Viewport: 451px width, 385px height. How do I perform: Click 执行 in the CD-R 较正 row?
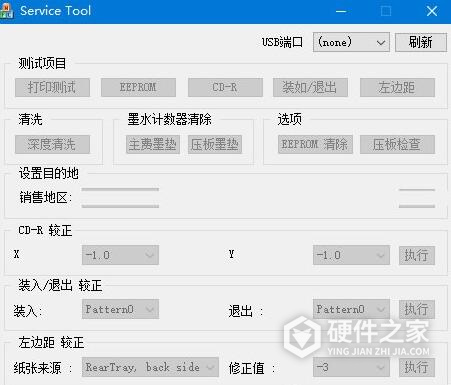[417, 255]
